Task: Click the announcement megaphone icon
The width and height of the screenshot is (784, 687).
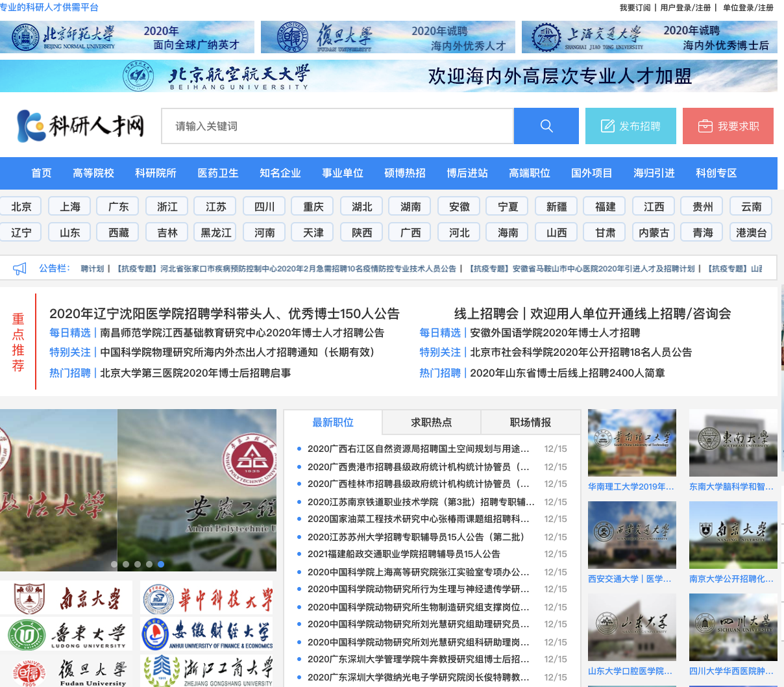Action: [x=20, y=268]
